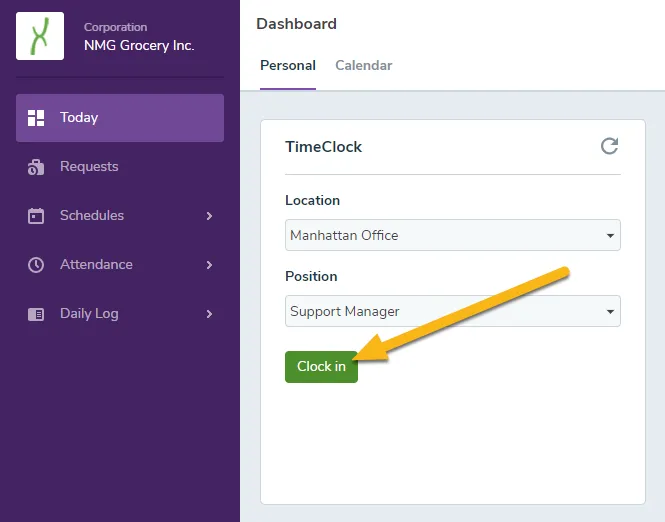This screenshot has width=665, height=522.
Task: Click the Position field label
Action: pos(311,276)
